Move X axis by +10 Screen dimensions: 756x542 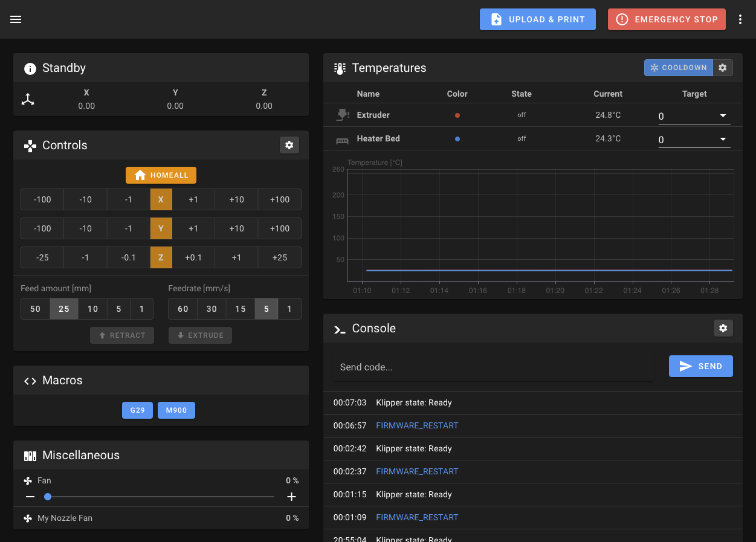(236, 199)
